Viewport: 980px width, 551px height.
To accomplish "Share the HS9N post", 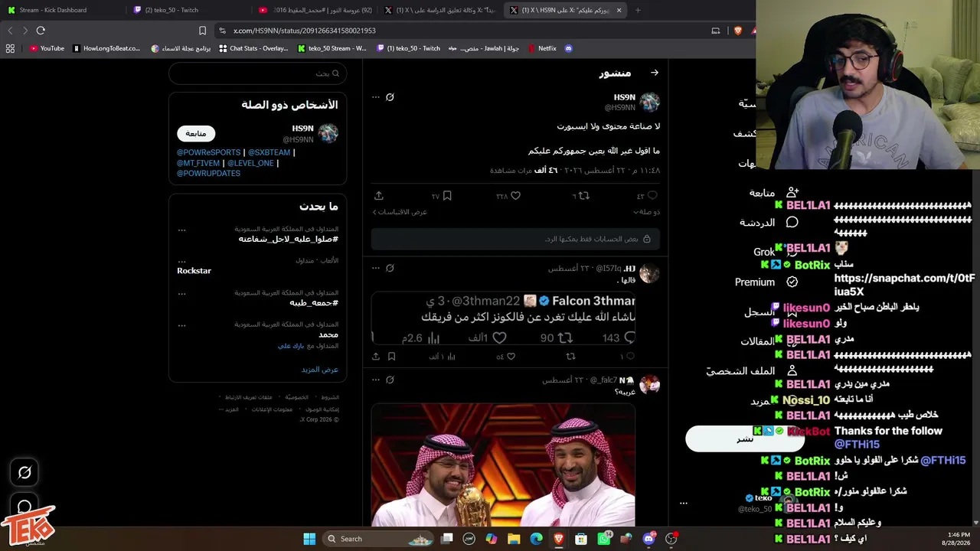I will pyautogui.click(x=378, y=196).
